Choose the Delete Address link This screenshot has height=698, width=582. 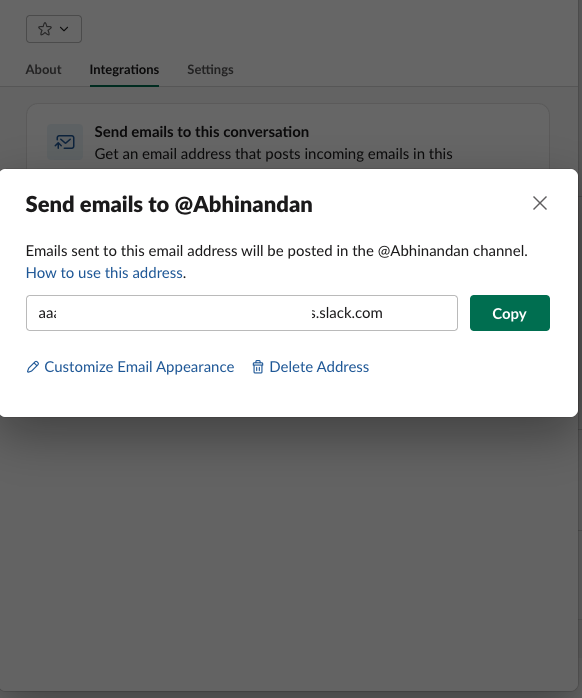319,367
